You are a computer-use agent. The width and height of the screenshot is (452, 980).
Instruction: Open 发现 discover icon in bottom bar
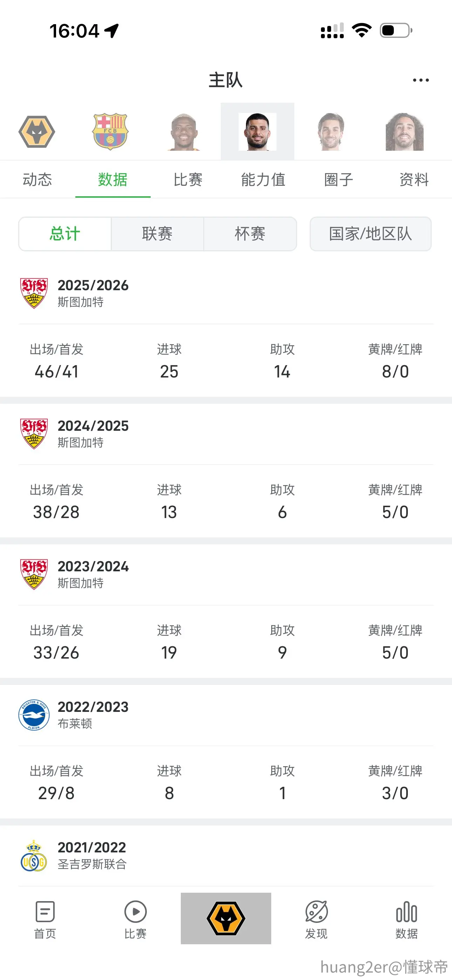click(316, 919)
